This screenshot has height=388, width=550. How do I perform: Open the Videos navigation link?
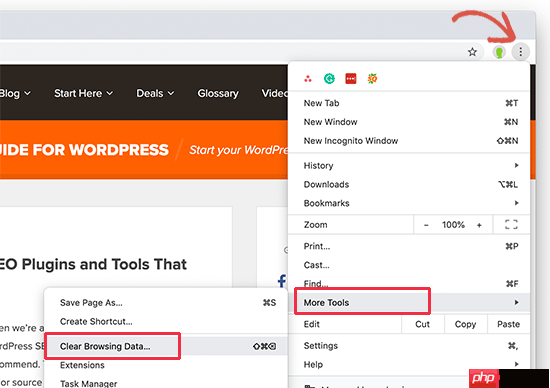275,93
